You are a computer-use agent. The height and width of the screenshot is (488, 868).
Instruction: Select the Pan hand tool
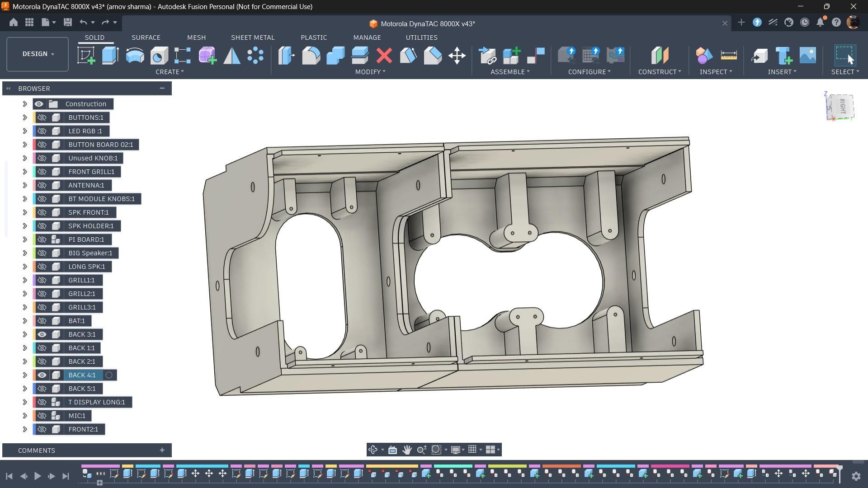(407, 450)
